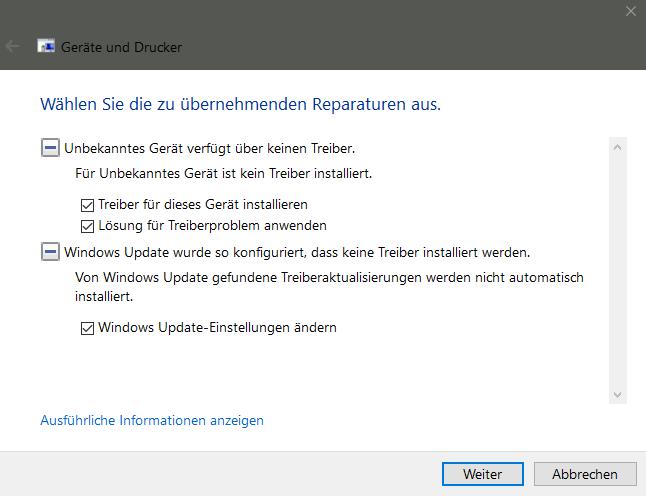Click the 'Geräte und Drucker' title text
The width and height of the screenshot is (646, 496).
pos(122,47)
